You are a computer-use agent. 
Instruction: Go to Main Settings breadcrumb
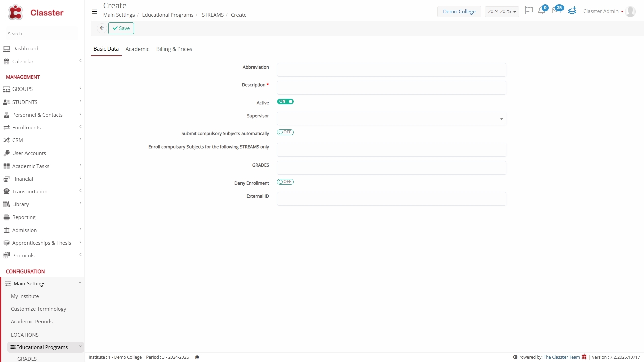click(119, 15)
